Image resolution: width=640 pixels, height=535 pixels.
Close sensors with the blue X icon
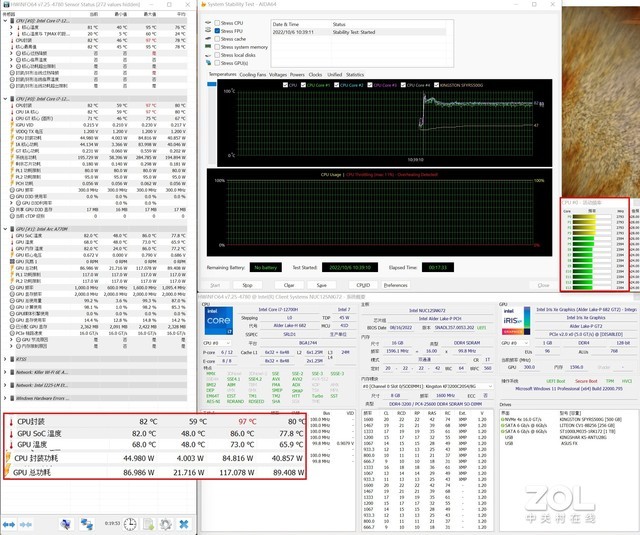click(183, 523)
